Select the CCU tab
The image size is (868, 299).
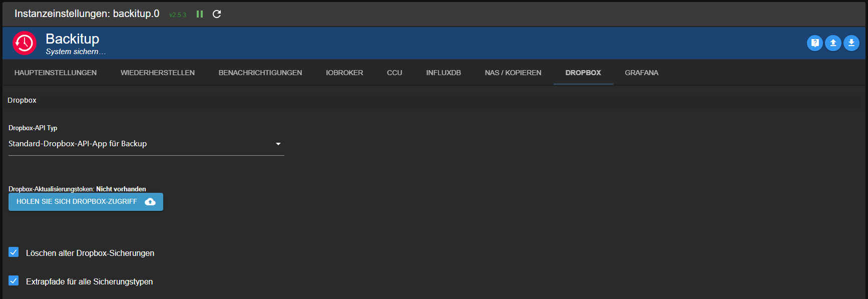[x=394, y=73]
